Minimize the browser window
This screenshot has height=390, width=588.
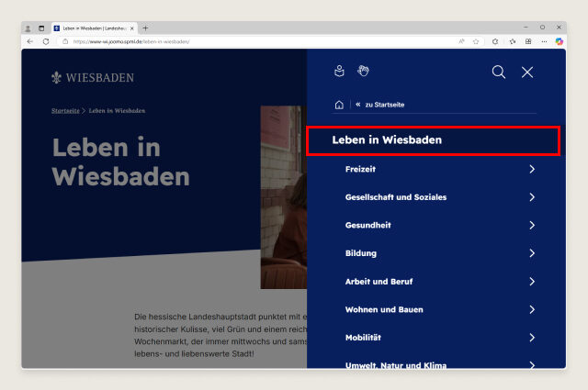pyautogui.click(x=526, y=28)
